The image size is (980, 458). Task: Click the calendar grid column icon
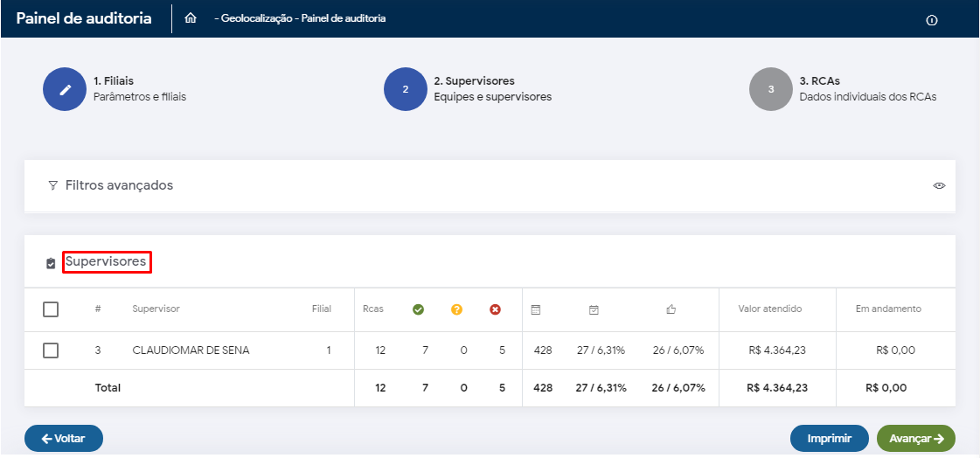(536, 309)
